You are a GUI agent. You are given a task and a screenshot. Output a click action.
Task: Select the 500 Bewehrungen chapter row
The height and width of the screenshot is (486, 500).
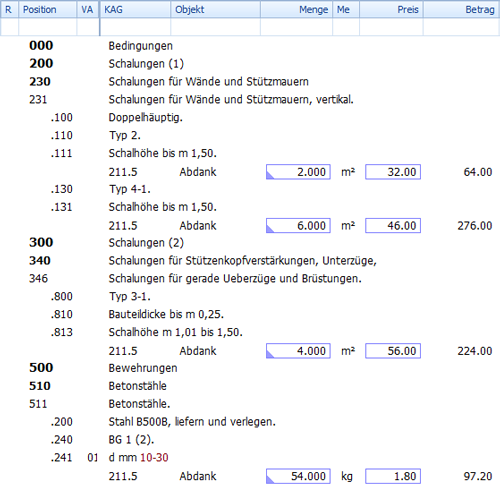[x=250, y=368]
